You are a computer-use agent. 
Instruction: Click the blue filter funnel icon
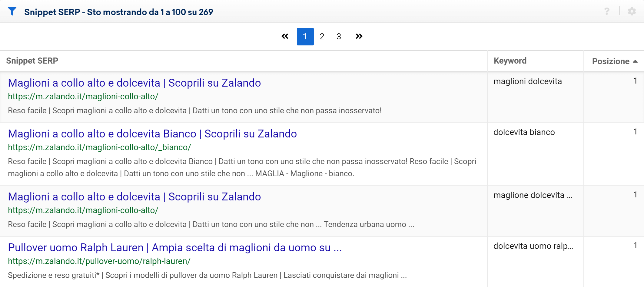12,12
